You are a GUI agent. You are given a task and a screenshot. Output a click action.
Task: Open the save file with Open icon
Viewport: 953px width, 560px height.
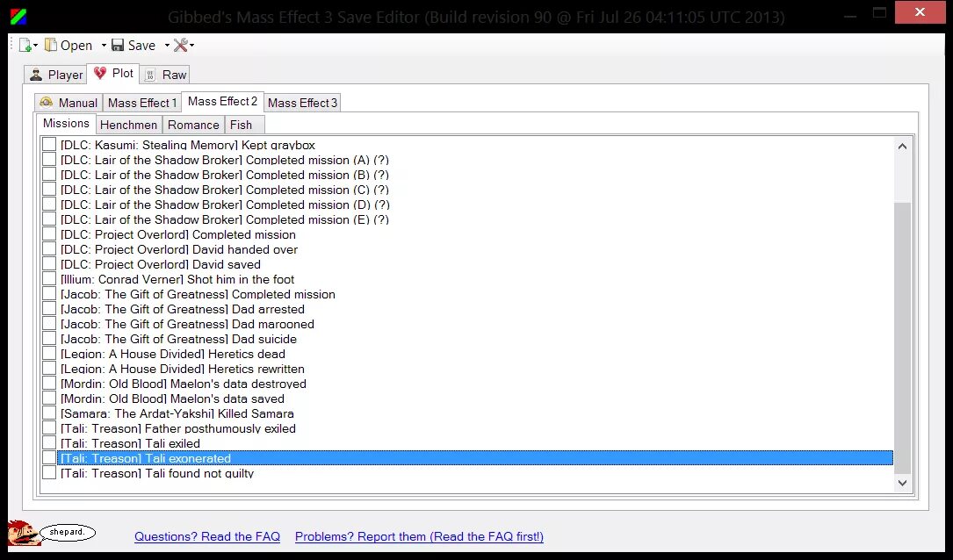pyautogui.click(x=51, y=45)
